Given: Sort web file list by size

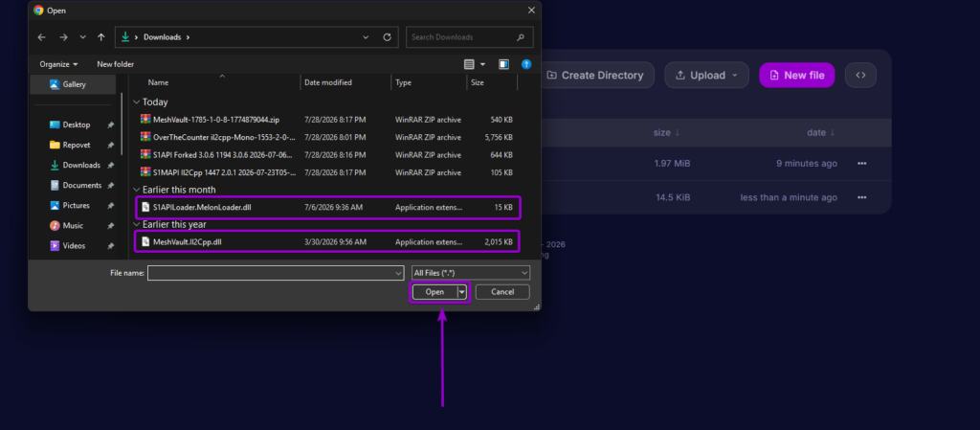Looking at the screenshot, I should pos(666,132).
